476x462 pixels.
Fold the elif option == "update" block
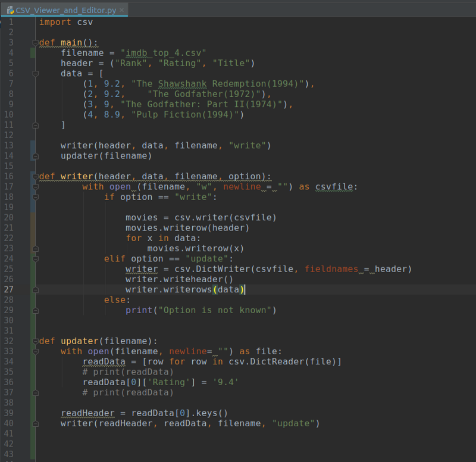(x=36, y=259)
